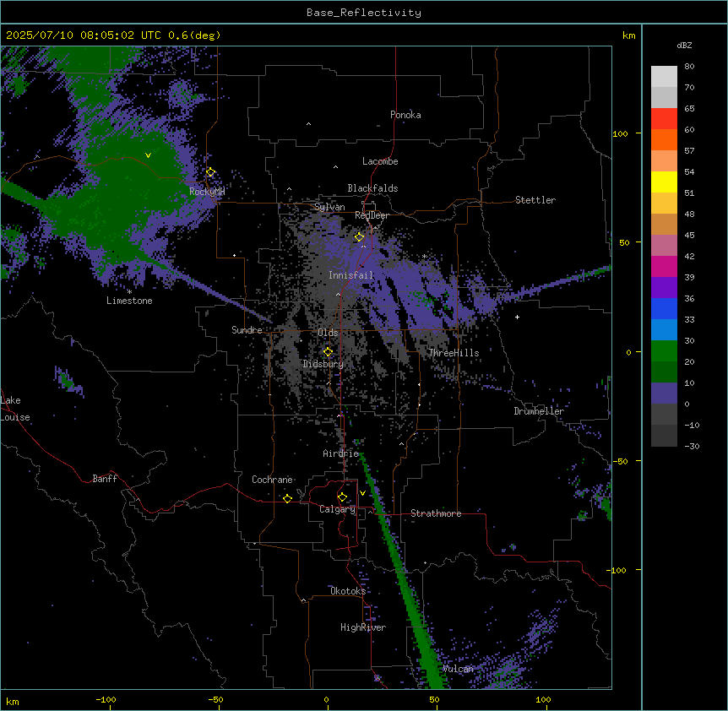728x711 pixels.
Task: Select the Limestone label
Action: tap(129, 301)
